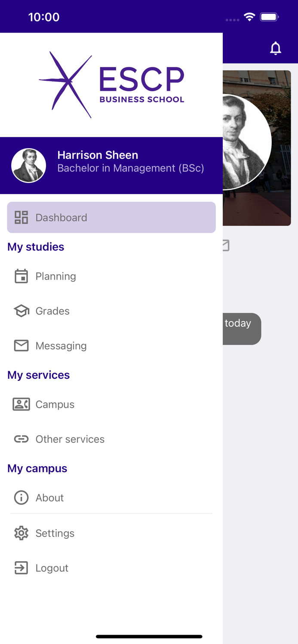This screenshot has height=644, width=298.
Task: Open Settings via the gear icon
Action: point(21,533)
